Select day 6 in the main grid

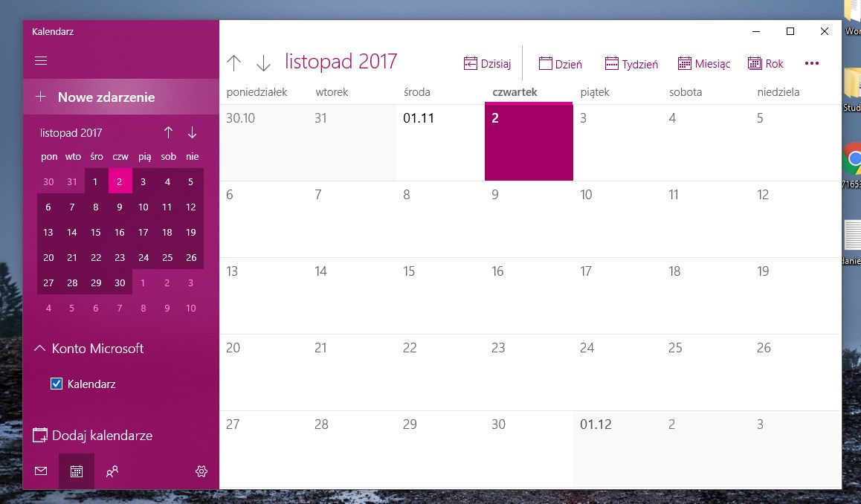click(263, 219)
